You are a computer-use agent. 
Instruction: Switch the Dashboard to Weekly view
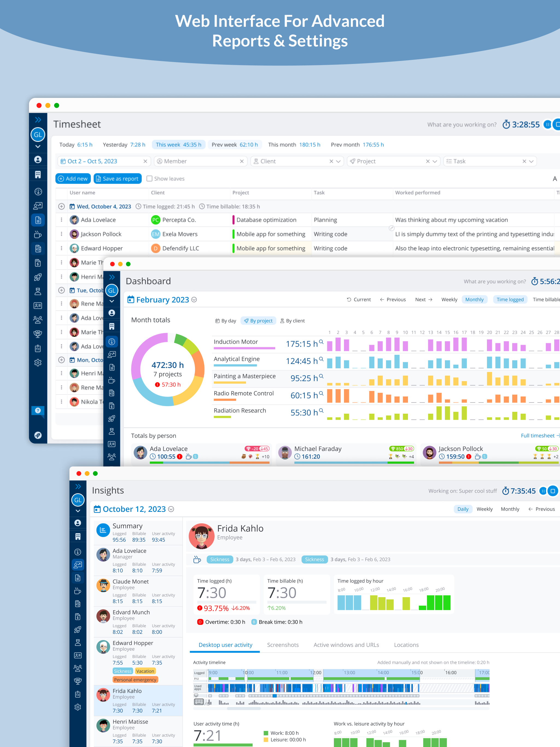pos(449,300)
